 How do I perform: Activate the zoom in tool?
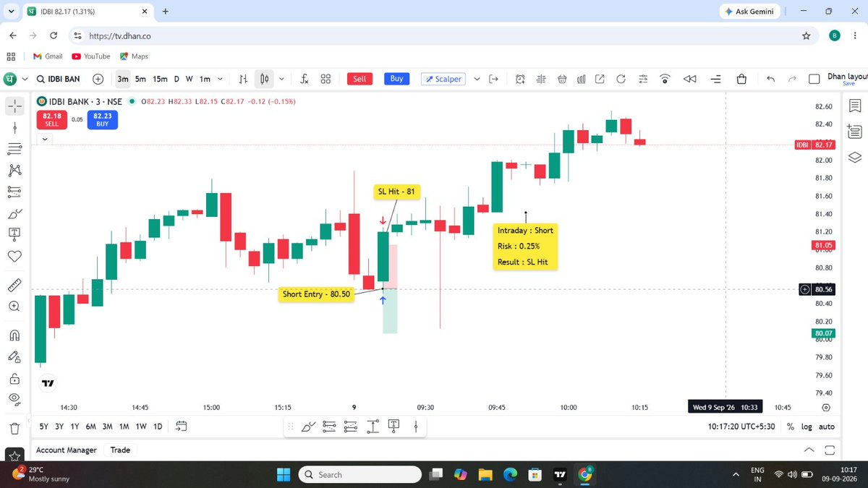point(14,306)
